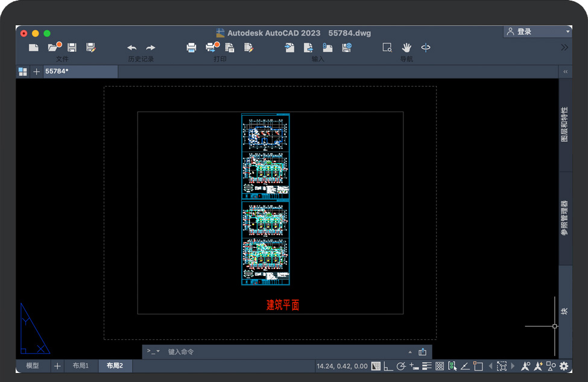Open the 参照管理器 side panel
Screen dimensions: 588x382
(565, 218)
